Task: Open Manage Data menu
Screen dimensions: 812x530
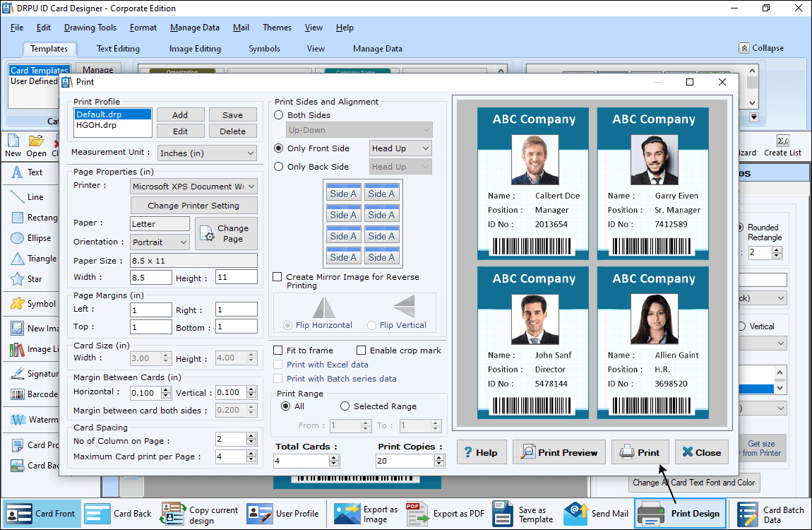Action: point(195,28)
